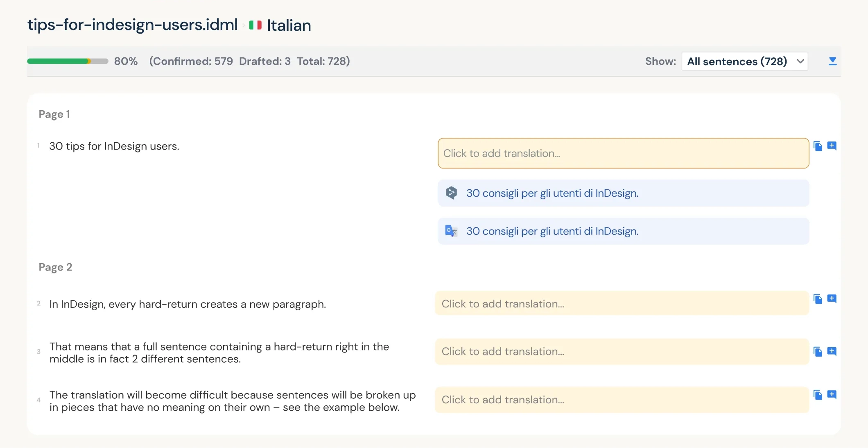Click the Italian language title
Screen dimensions: 868x448
(289, 25)
